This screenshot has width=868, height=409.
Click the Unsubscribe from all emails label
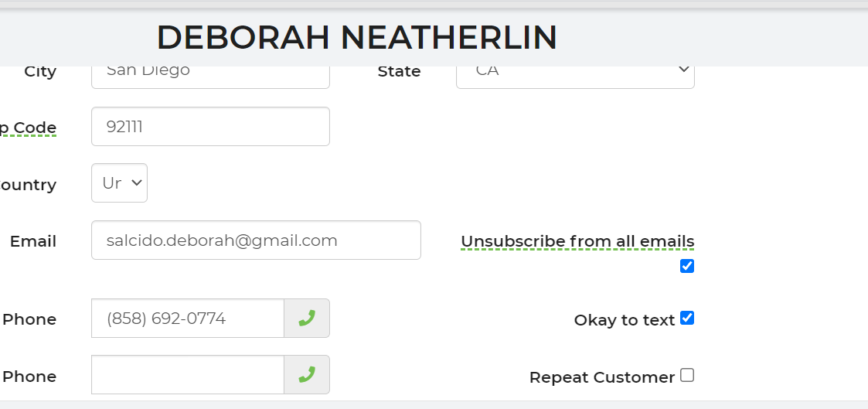coord(577,241)
